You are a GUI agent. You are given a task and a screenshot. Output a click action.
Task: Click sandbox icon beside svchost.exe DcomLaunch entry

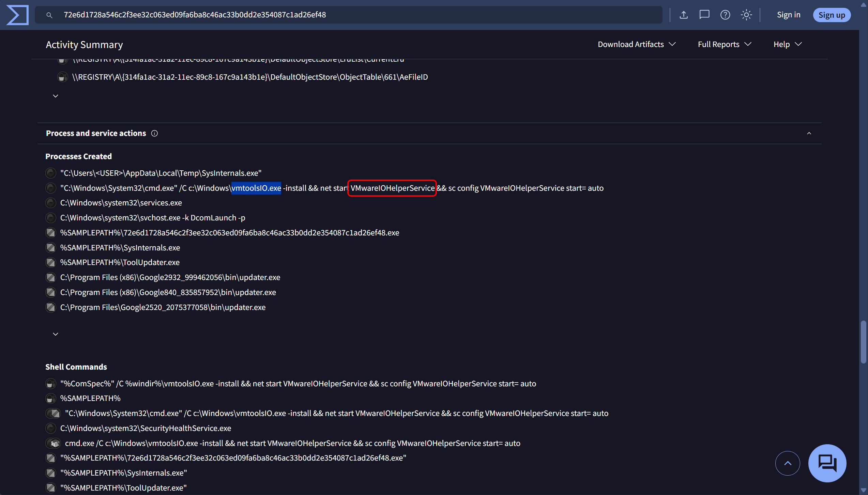pos(51,218)
